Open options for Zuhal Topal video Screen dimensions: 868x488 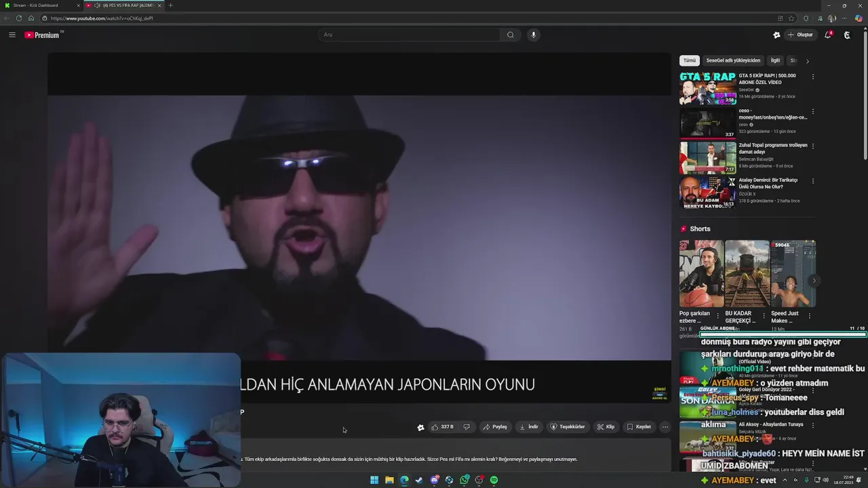click(x=813, y=146)
